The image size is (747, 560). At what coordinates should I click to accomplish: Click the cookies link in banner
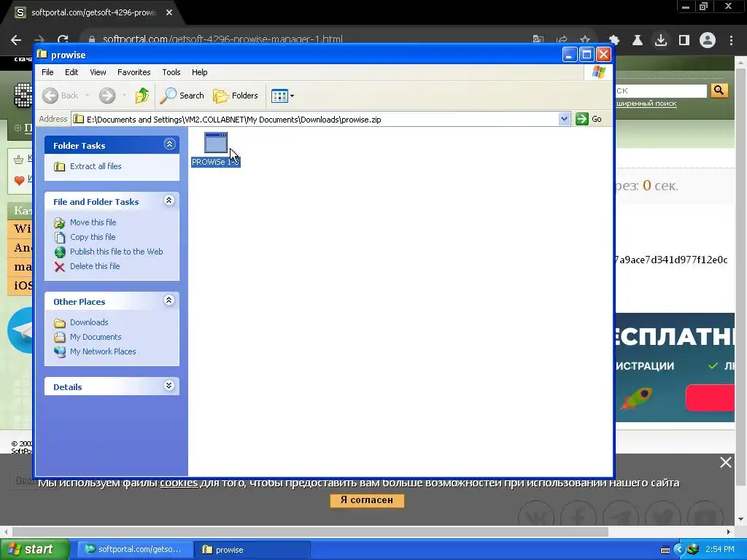pyautogui.click(x=179, y=483)
